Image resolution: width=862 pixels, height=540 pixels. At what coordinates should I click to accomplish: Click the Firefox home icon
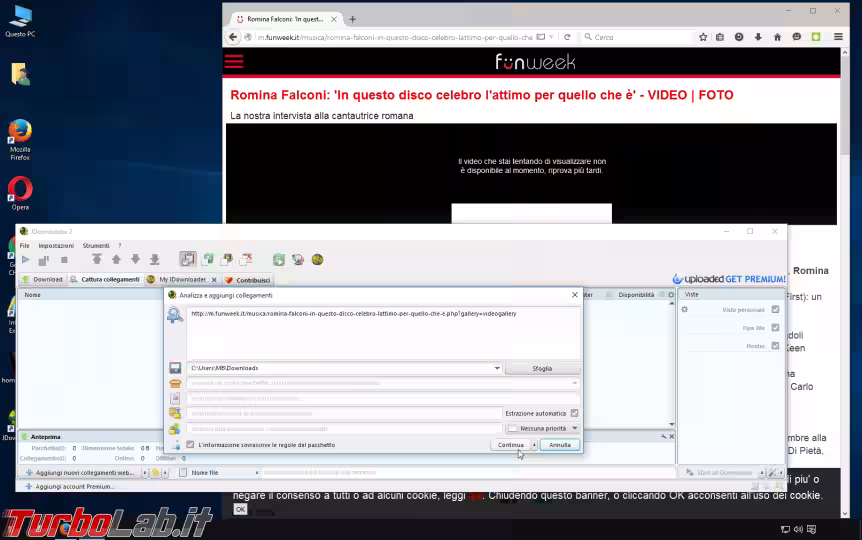tap(776, 37)
